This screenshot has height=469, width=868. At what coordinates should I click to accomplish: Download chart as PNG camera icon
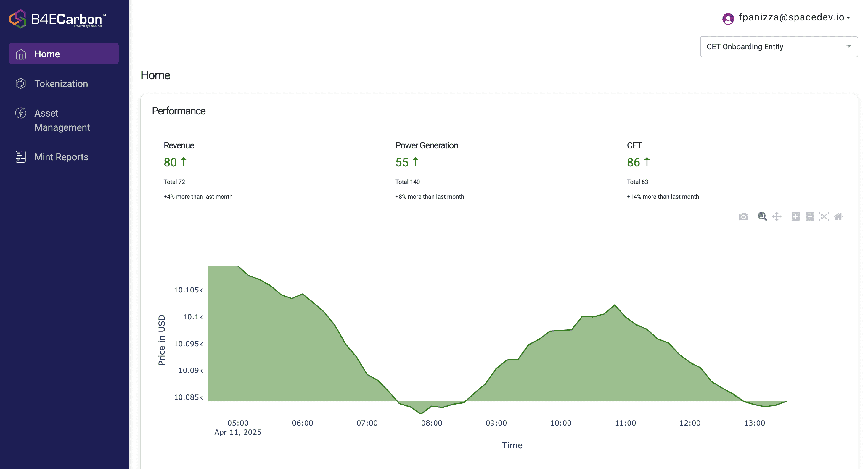point(743,216)
